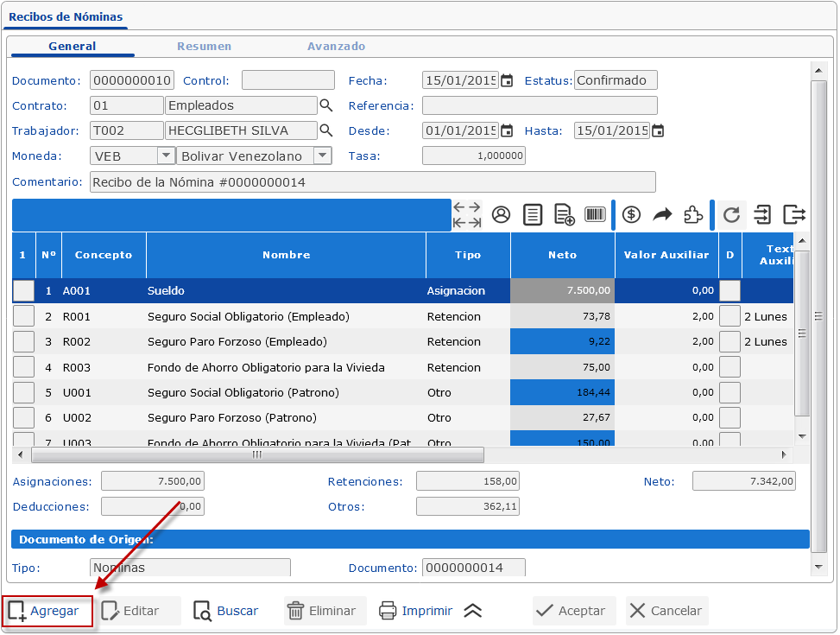This screenshot has height=635, width=840.
Task: Click the document with plus icon
Action: click(564, 215)
